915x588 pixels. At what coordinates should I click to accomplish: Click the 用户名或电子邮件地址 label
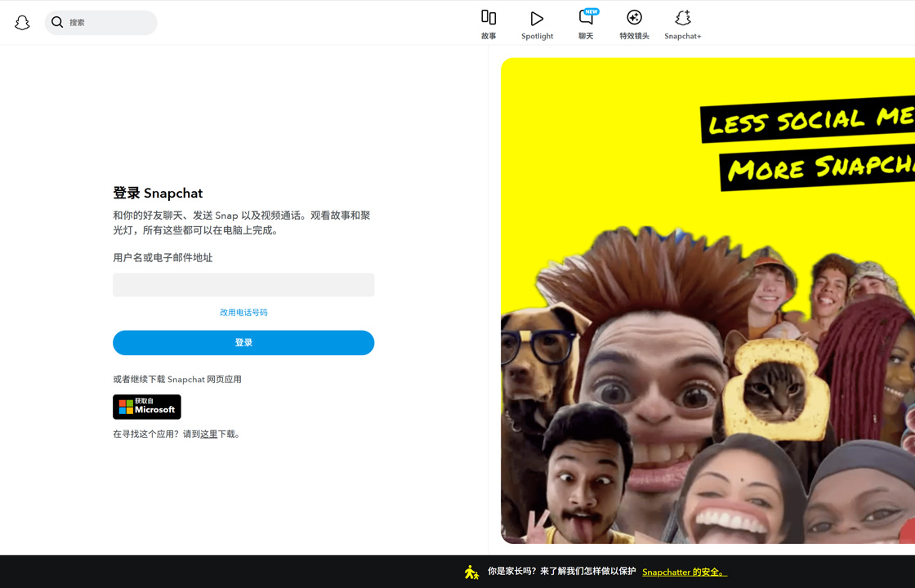(163, 257)
